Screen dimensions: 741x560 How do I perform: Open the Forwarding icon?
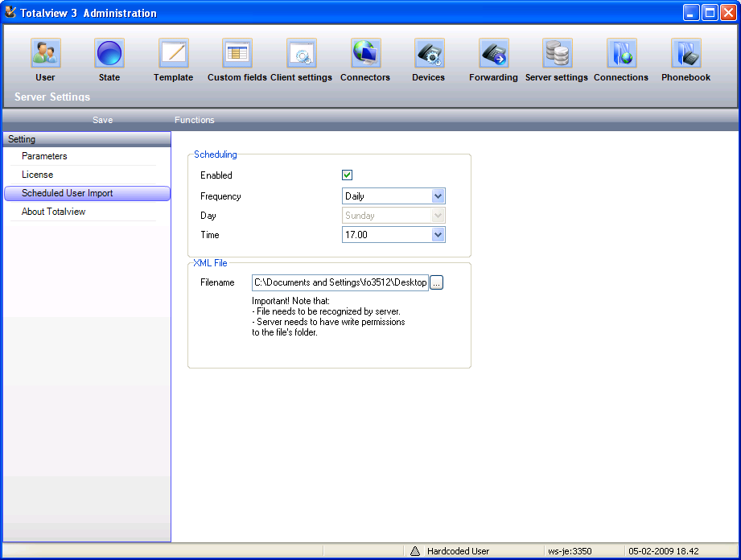494,53
